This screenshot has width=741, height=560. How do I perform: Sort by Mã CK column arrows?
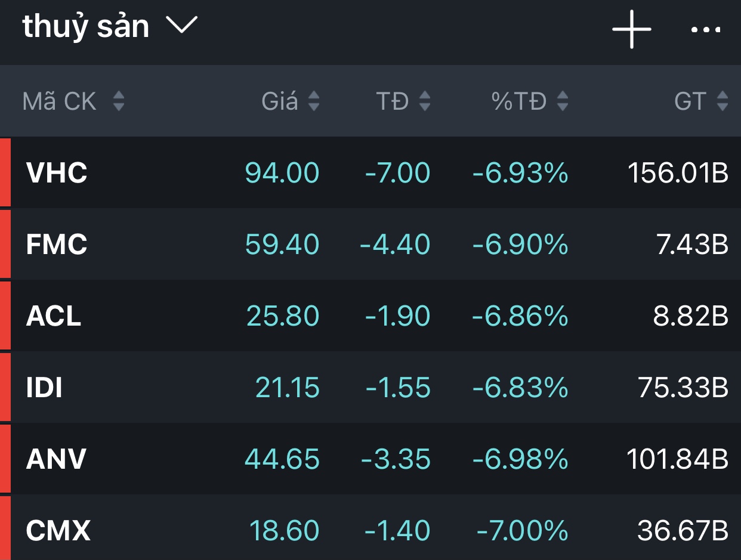point(119,101)
